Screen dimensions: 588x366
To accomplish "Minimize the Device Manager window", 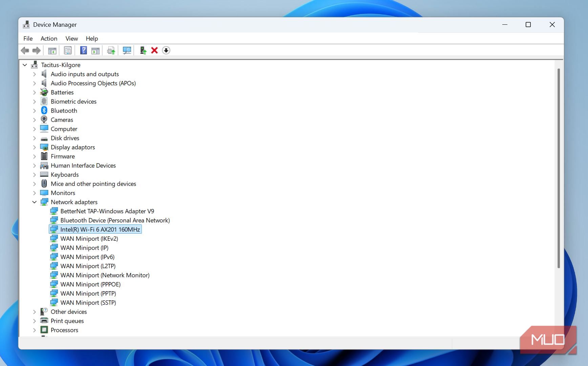I will (x=505, y=25).
